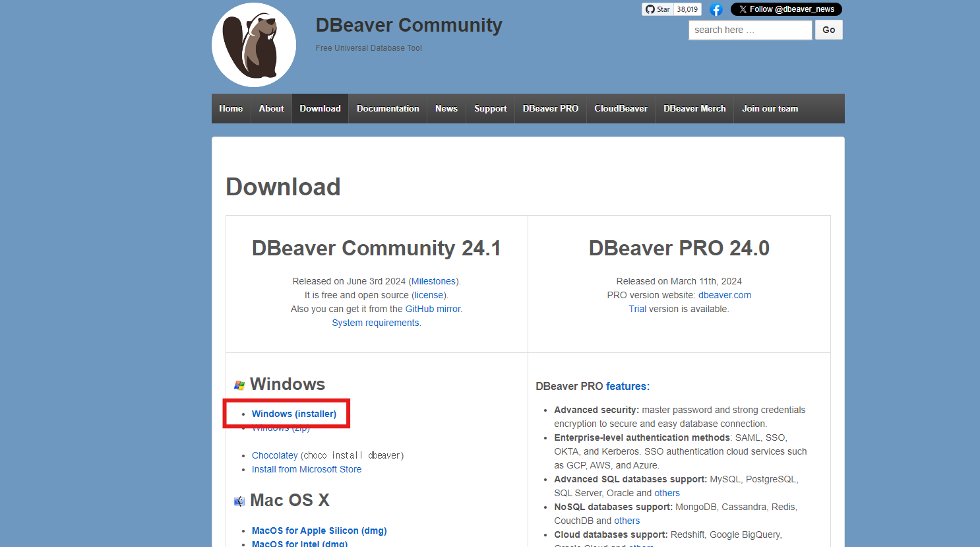The width and height of the screenshot is (980, 547).
Task: Open DBeaver Merch menu item
Action: [x=694, y=108]
